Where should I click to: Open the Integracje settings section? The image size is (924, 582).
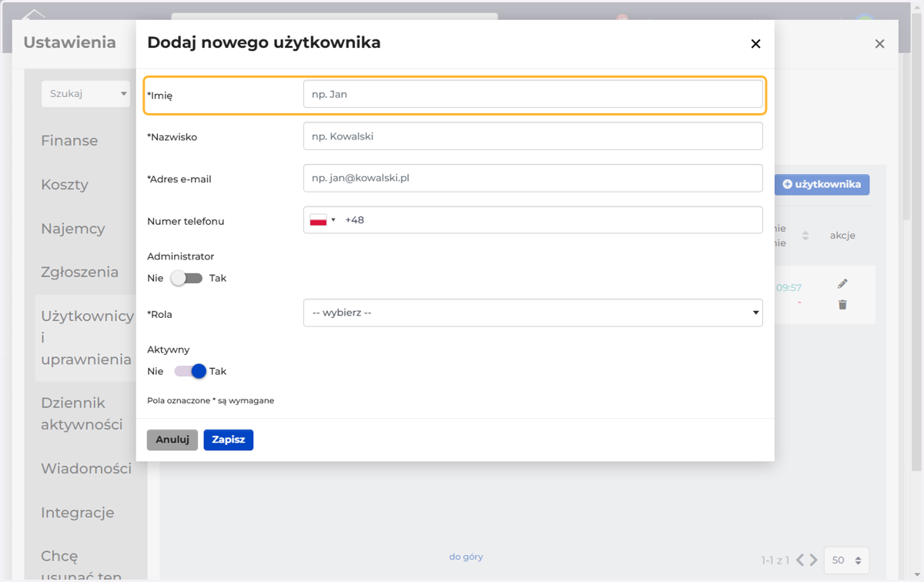pos(77,512)
